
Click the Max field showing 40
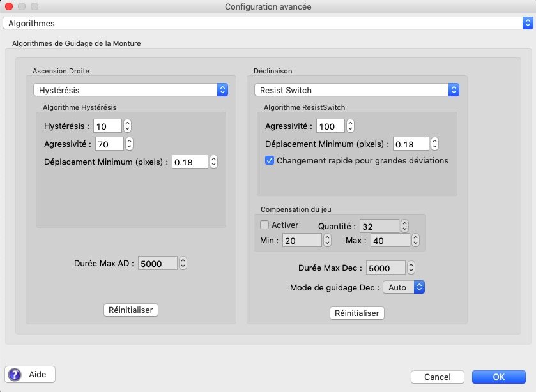[x=390, y=240]
